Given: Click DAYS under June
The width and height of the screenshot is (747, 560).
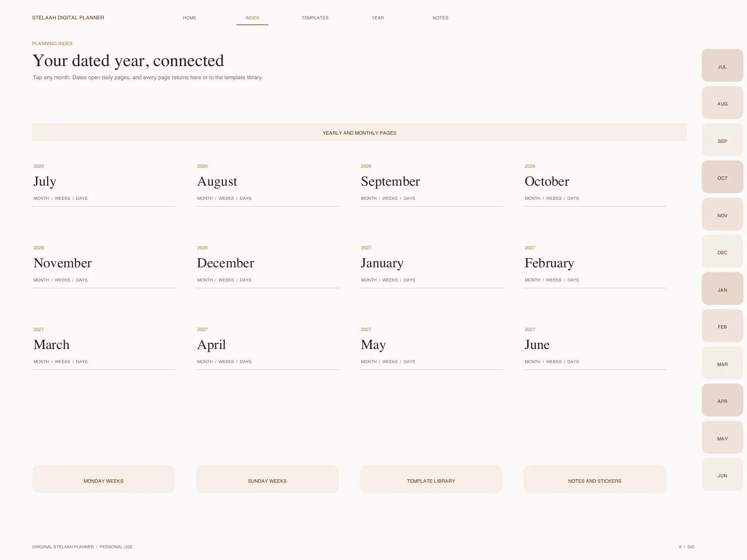Looking at the screenshot, I should click(573, 362).
